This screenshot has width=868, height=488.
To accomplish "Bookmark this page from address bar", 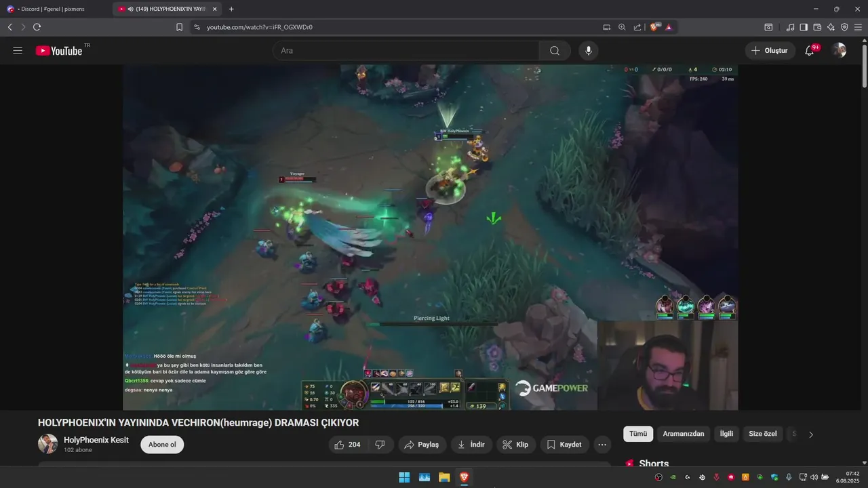I will (x=179, y=27).
